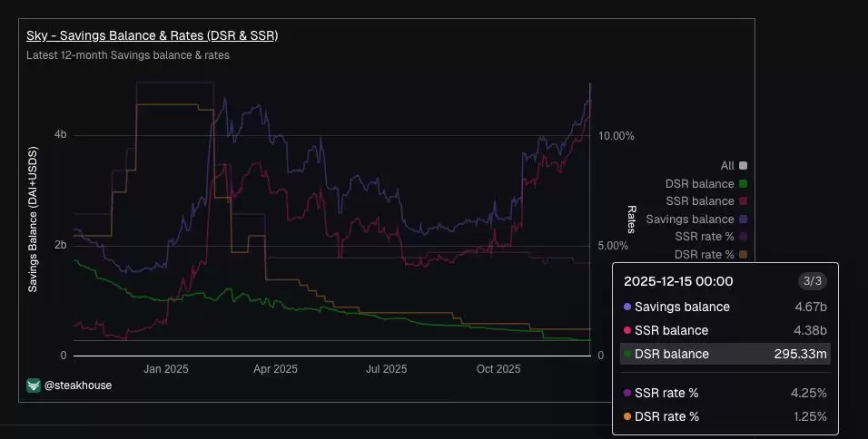
Task: Click the Steakhouse logo icon
Action: pos(34,385)
